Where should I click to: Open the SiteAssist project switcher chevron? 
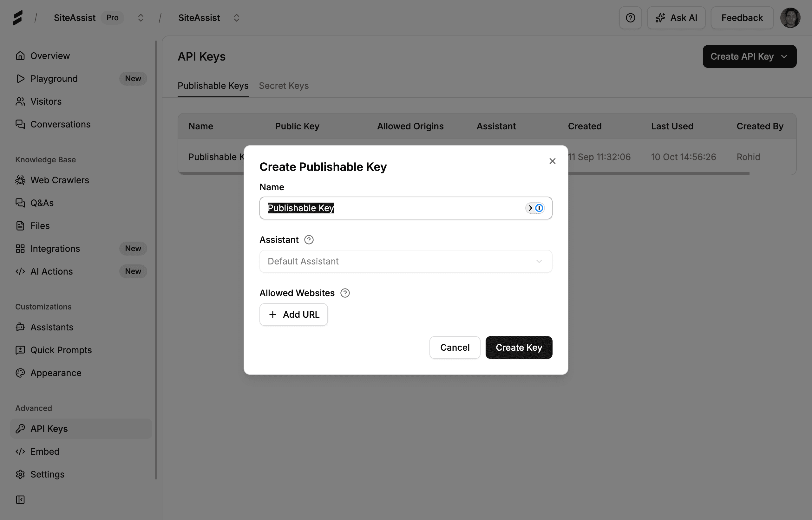coord(236,17)
